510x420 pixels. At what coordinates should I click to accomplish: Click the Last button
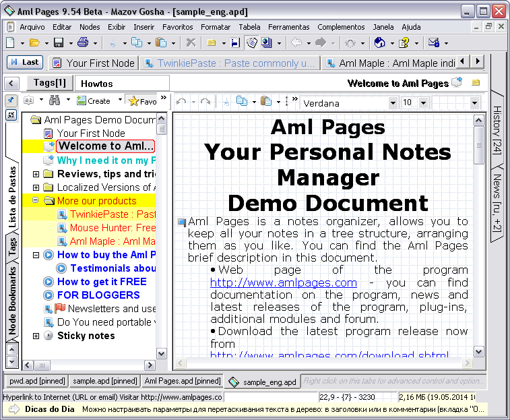click(25, 62)
